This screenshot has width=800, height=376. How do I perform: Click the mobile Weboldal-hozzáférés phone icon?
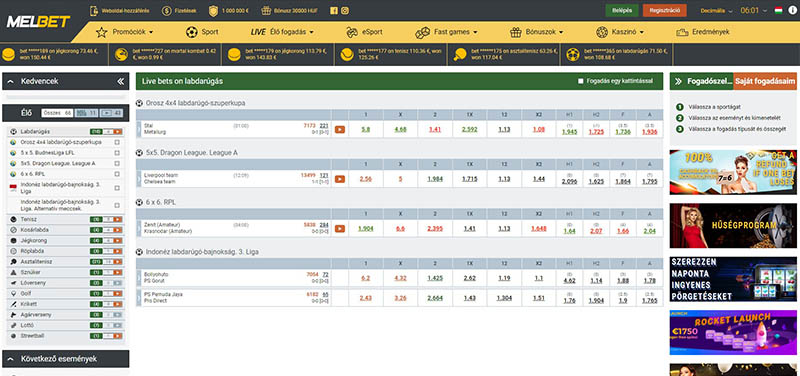click(x=94, y=11)
